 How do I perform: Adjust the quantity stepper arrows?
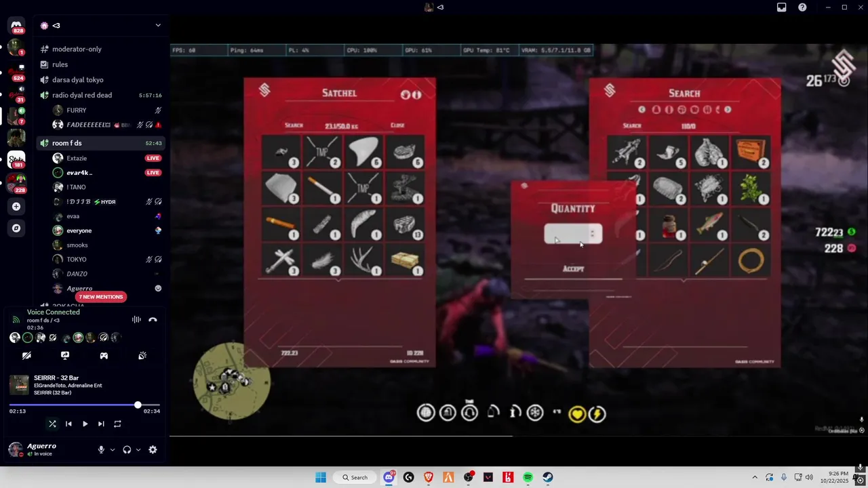pyautogui.click(x=593, y=234)
